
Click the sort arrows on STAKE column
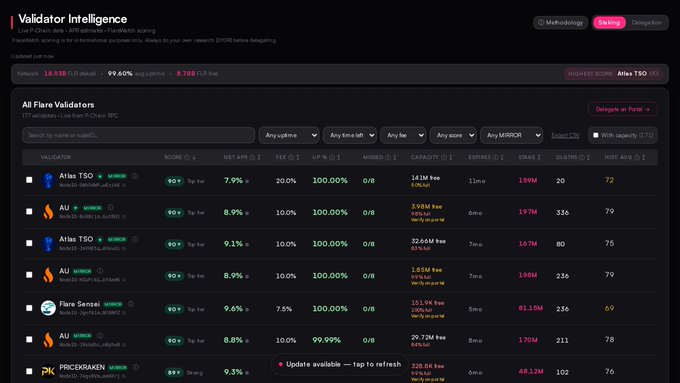539,157
